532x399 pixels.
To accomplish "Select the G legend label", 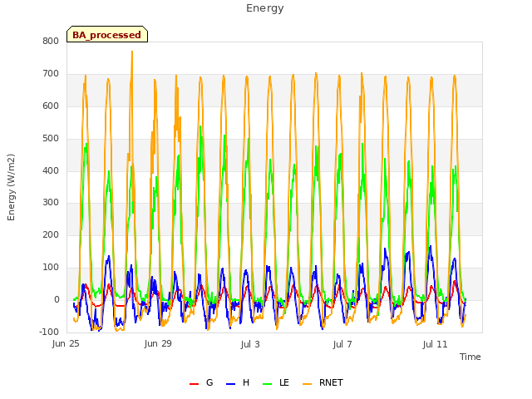I will point(209,382).
